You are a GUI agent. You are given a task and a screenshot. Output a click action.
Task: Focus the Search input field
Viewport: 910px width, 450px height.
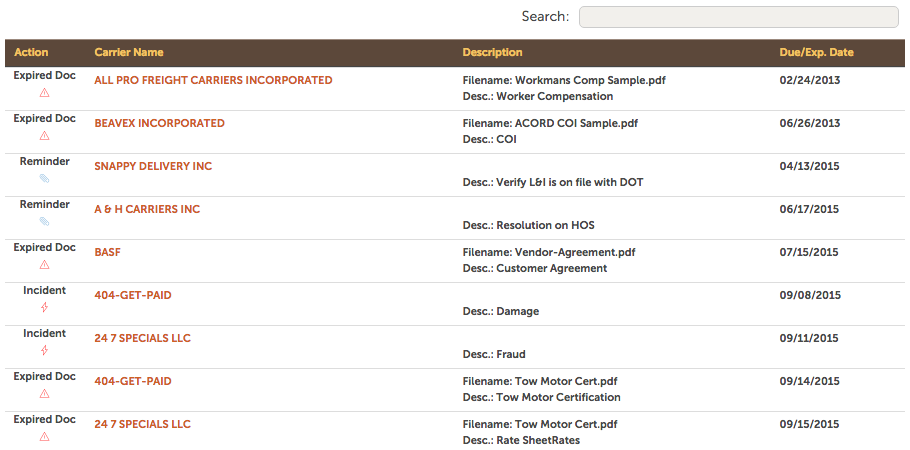pos(739,17)
